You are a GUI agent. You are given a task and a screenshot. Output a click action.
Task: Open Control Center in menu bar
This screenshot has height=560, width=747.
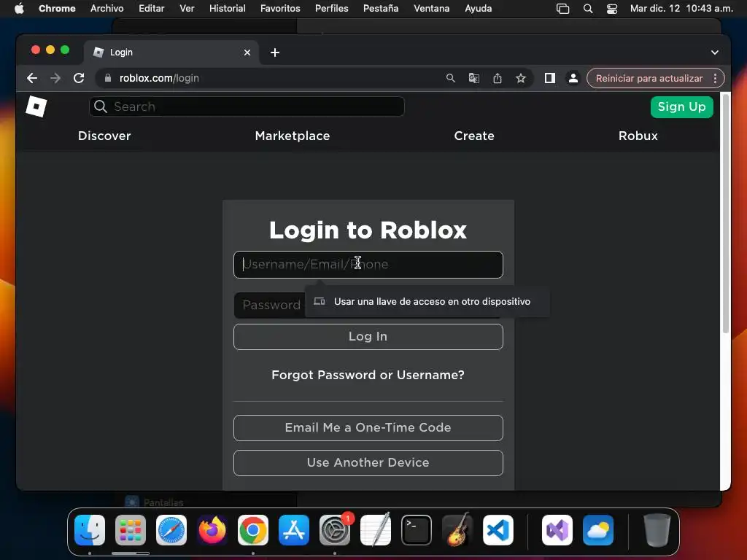point(612,9)
